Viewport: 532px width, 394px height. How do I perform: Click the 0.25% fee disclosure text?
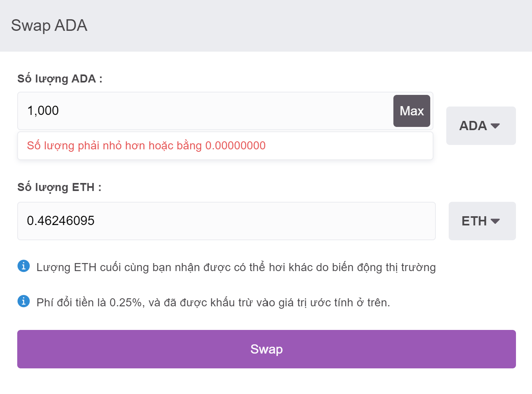click(x=212, y=302)
